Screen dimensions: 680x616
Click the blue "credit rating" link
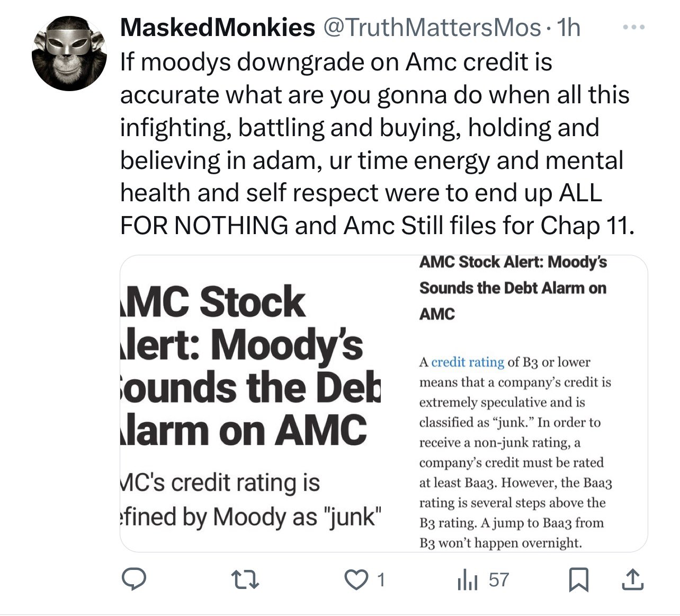tap(468, 362)
